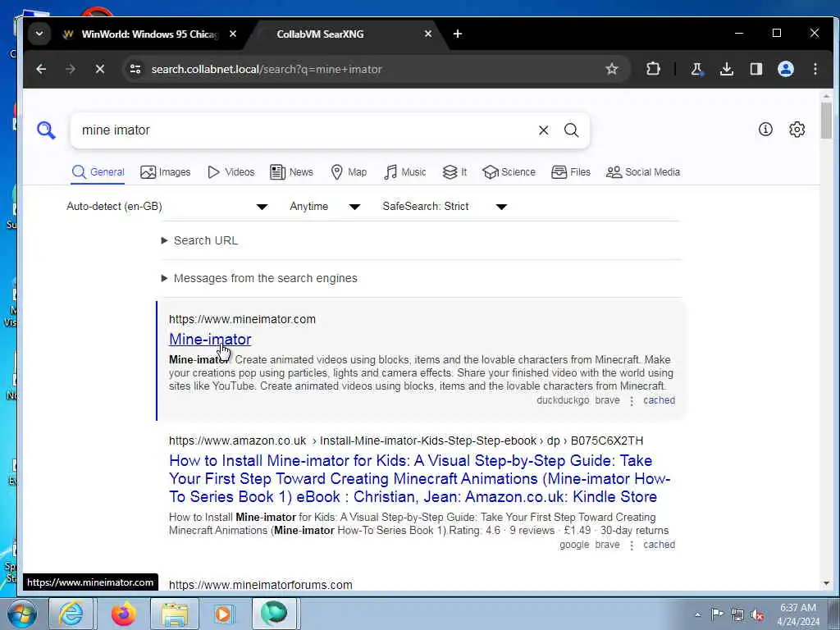Image resolution: width=840 pixels, height=630 pixels.
Task: Open Amazon How to Install Mine-imator result
Action: (x=419, y=478)
